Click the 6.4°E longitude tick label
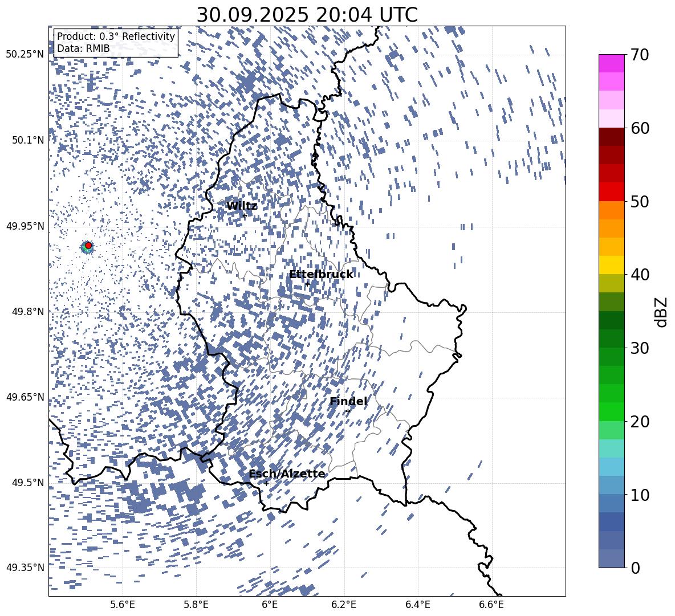 [x=417, y=605]
